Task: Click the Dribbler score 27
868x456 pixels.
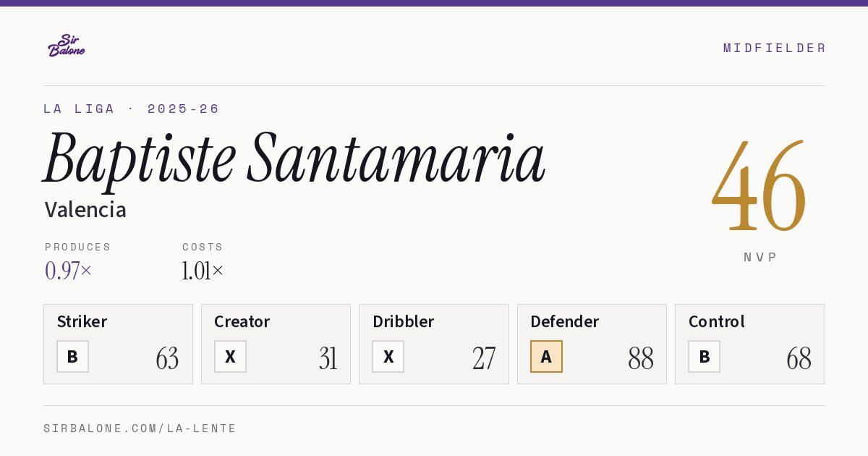Action: (x=484, y=358)
